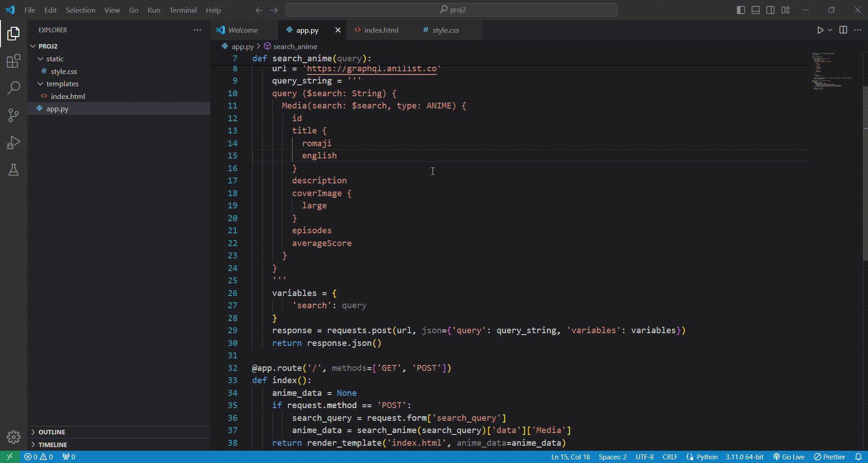Open the Testing flask icon
This screenshot has height=463, width=868.
click(x=14, y=170)
